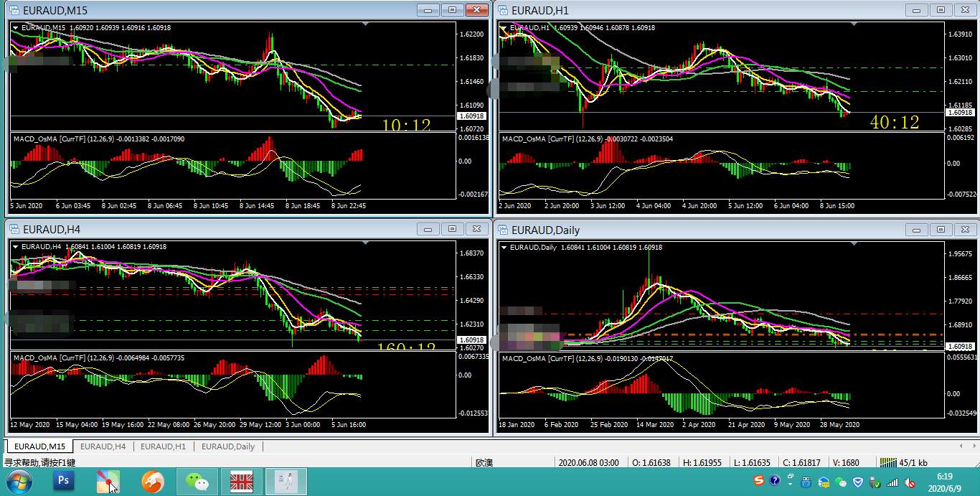Switch to the EURAUD,H1 tab
The width and height of the screenshot is (980, 496).
[x=163, y=446]
